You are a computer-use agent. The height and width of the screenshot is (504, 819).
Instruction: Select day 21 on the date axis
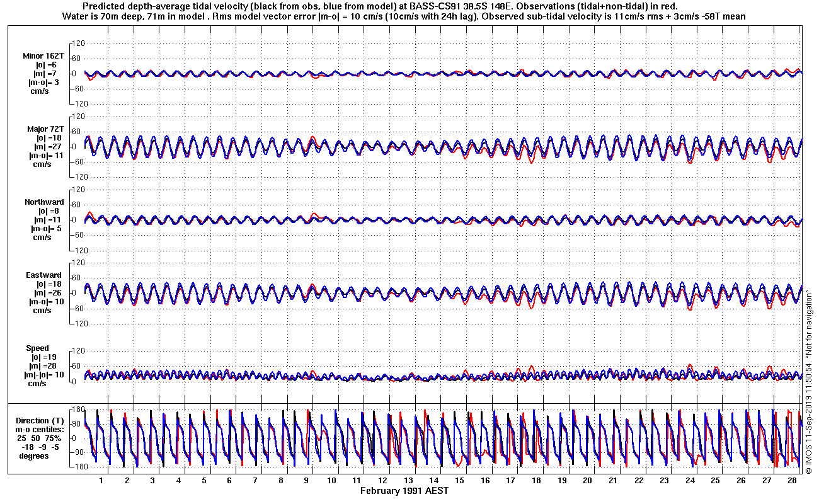pyautogui.click(x=613, y=480)
